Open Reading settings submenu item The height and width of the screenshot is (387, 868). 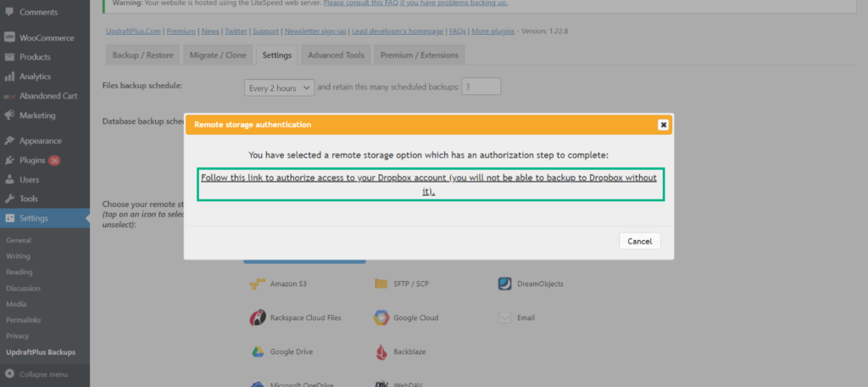[x=19, y=272]
